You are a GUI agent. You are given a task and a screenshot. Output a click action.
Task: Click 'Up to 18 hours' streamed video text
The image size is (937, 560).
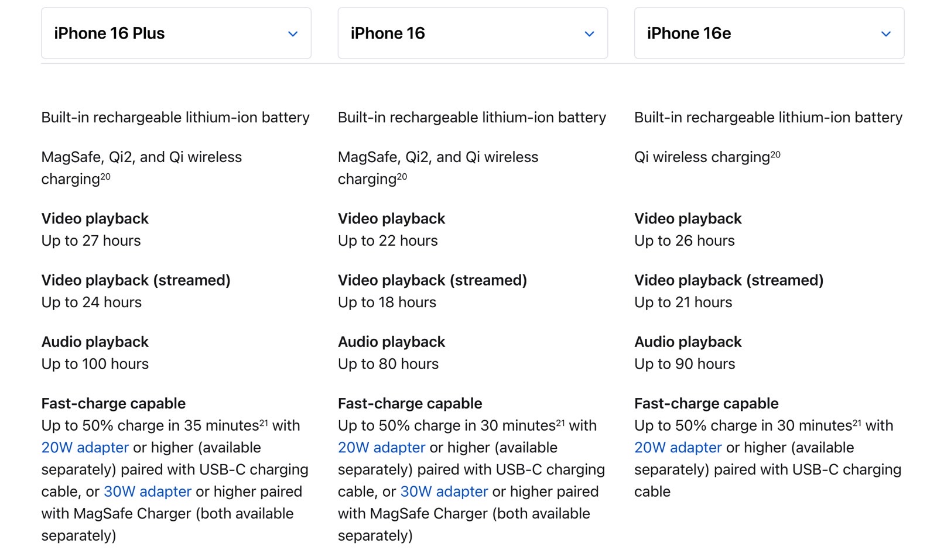(387, 303)
